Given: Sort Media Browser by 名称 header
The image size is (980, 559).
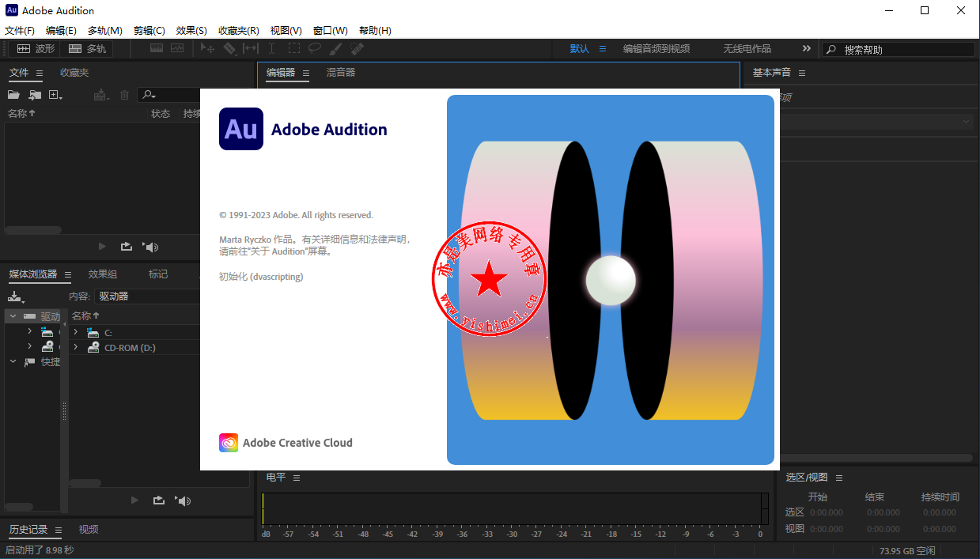Looking at the screenshot, I should pos(86,316).
